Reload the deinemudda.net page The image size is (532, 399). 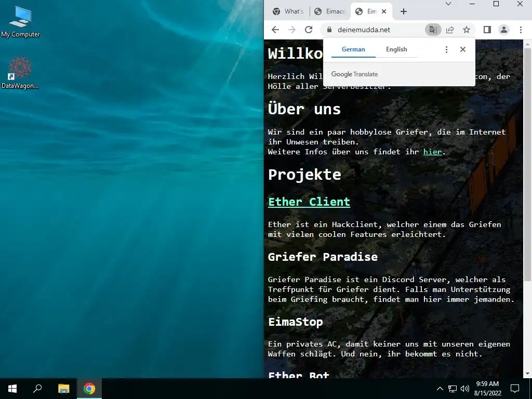[x=309, y=30]
